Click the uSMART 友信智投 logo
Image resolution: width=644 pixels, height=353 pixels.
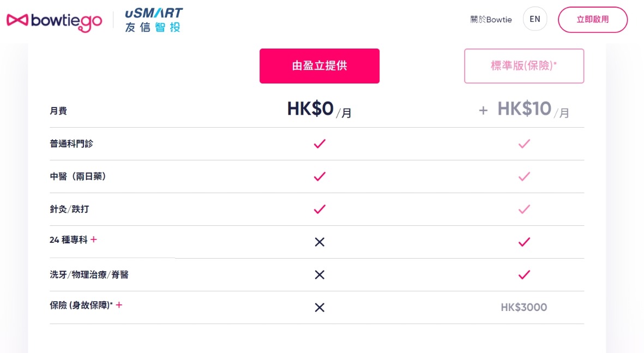154,20
